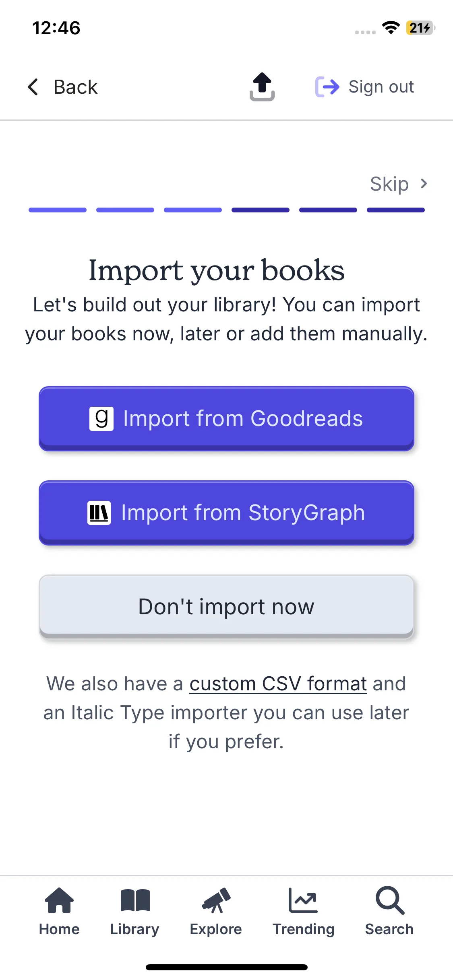
Task: Tap the first progress step segment
Action: coord(58,210)
